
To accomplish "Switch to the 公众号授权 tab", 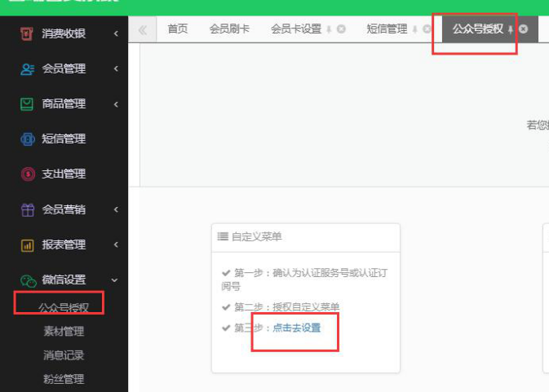I will point(478,29).
